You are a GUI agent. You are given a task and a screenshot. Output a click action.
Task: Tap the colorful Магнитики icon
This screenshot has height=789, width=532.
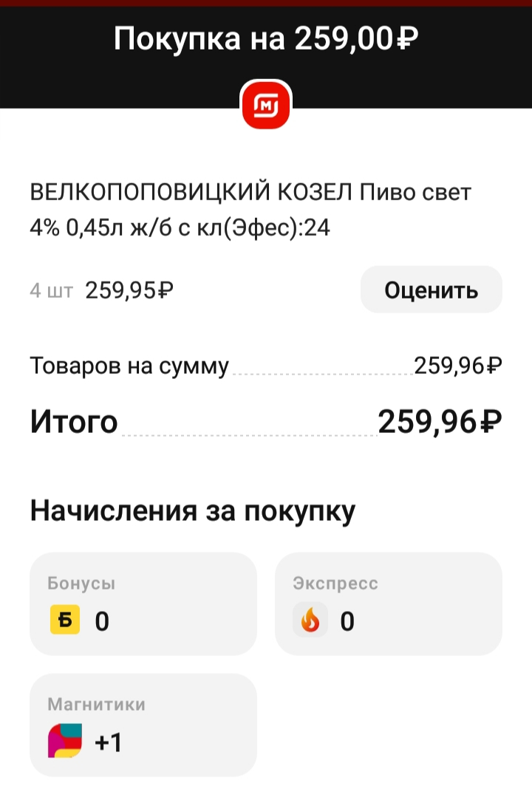(64, 741)
